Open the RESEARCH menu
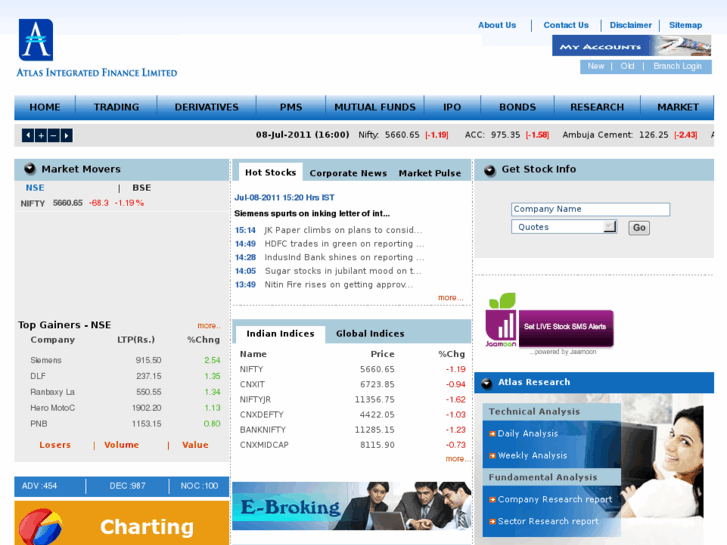 [x=597, y=107]
